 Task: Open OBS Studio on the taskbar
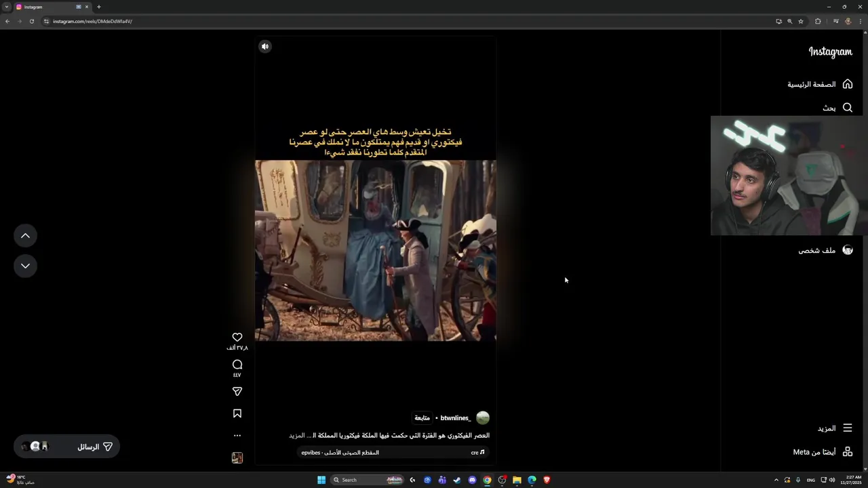pyautogui.click(x=502, y=480)
